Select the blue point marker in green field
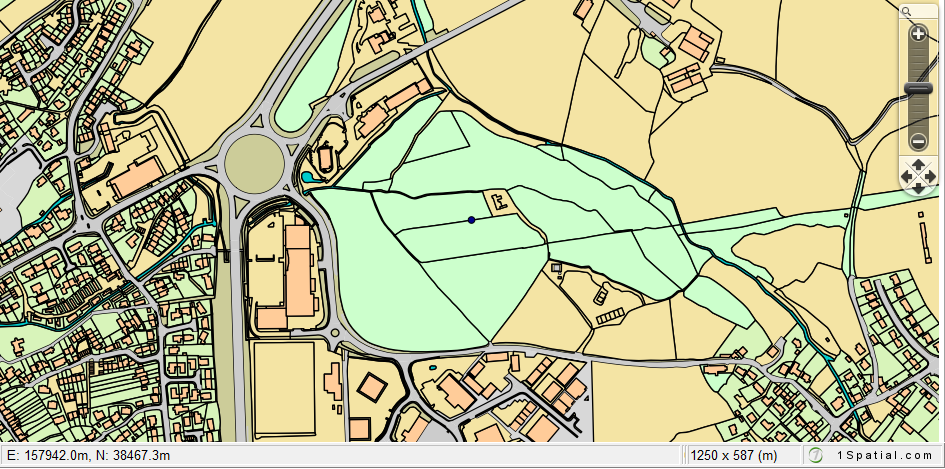The height and width of the screenshot is (469, 945). (471, 220)
